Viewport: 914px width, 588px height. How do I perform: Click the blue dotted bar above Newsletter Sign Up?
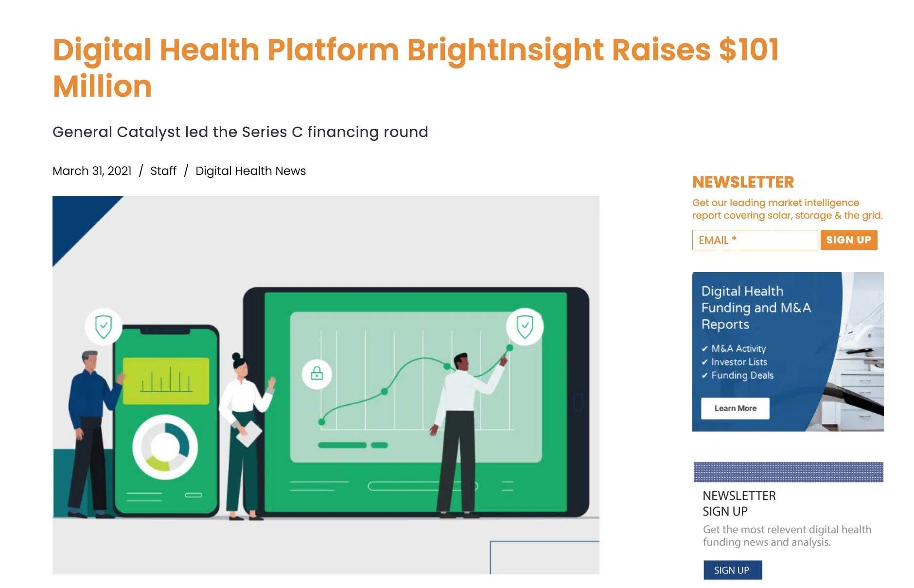788,472
